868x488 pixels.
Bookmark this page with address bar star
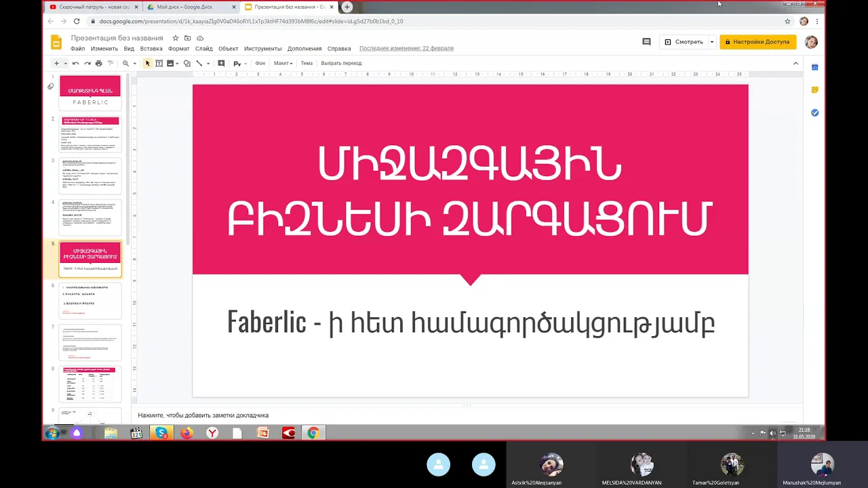click(x=787, y=21)
